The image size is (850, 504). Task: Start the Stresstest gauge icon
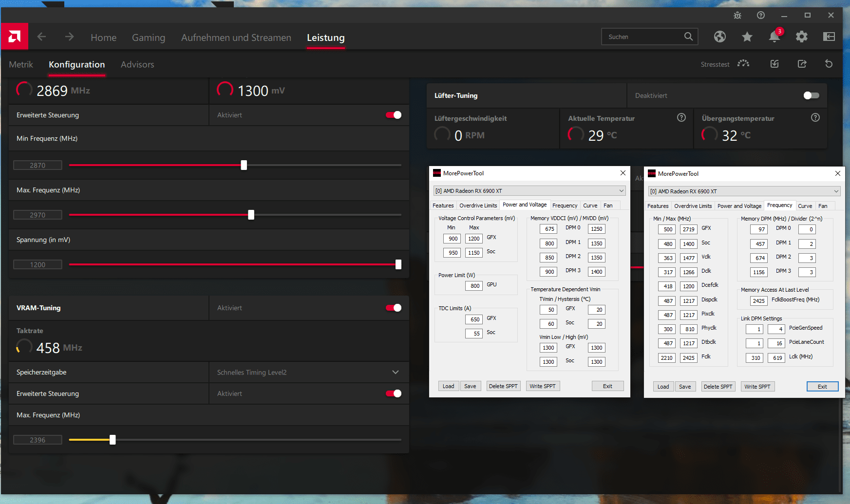(743, 64)
